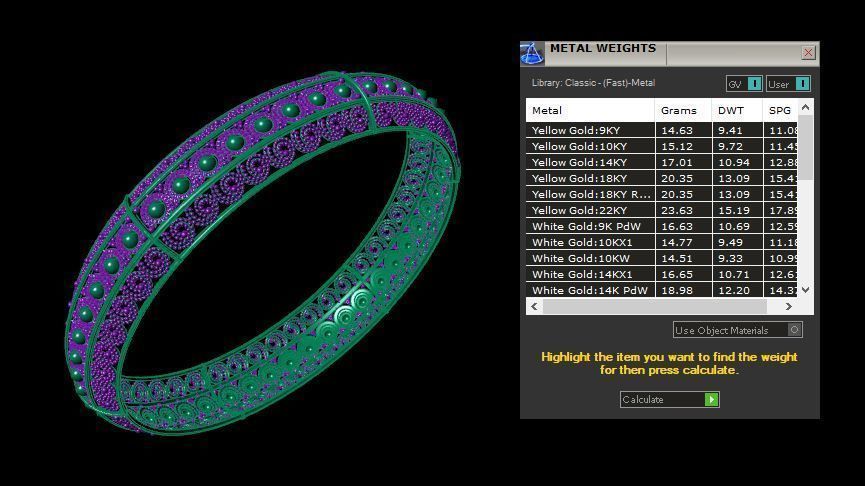Toggle the User library switch
Screen dimensions: 865x486
(x=788, y=84)
